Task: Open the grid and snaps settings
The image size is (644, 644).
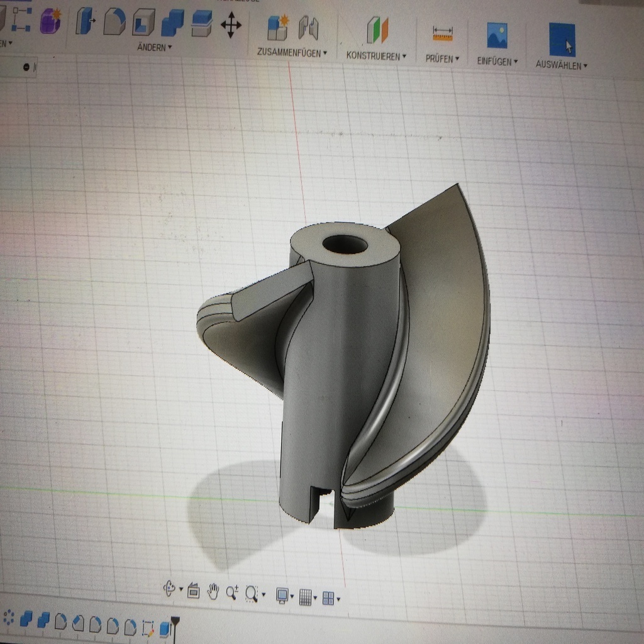Action: tap(306, 597)
